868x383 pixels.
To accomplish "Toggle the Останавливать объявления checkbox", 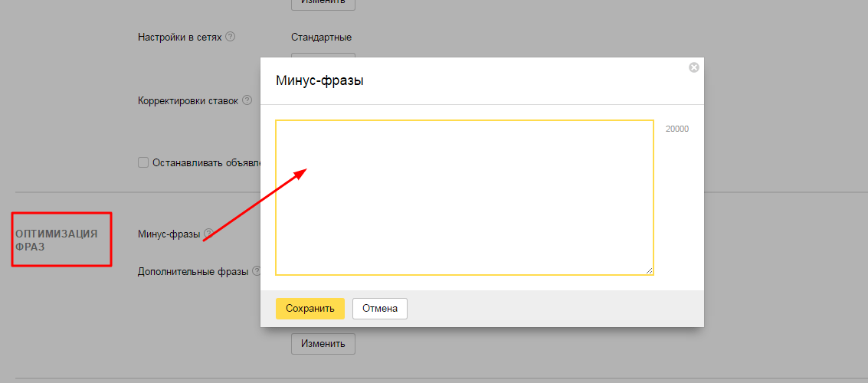I will click(x=142, y=162).
